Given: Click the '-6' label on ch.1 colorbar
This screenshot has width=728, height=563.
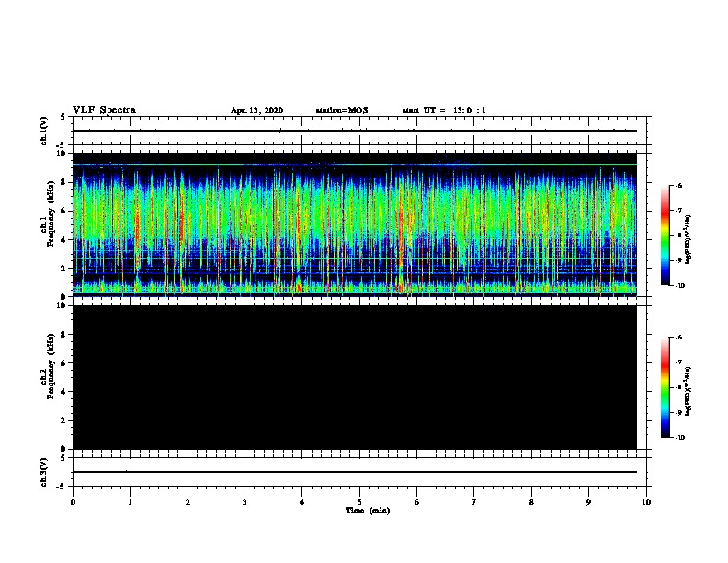Looking at the screenshot, I should pos(678,185).
